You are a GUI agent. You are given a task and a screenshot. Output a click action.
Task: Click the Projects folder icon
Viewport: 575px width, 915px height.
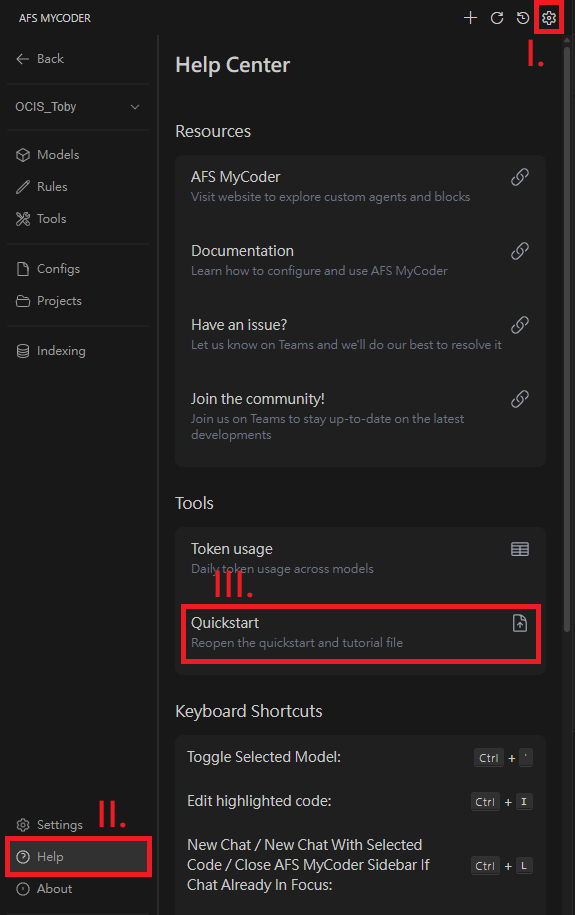23,301
